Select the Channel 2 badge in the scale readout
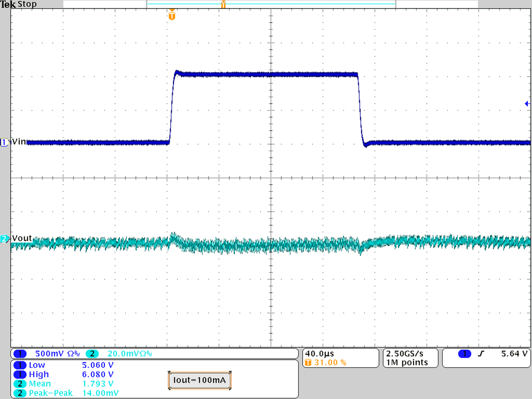The width and height of the screenshot is (532, 399). 92,353
